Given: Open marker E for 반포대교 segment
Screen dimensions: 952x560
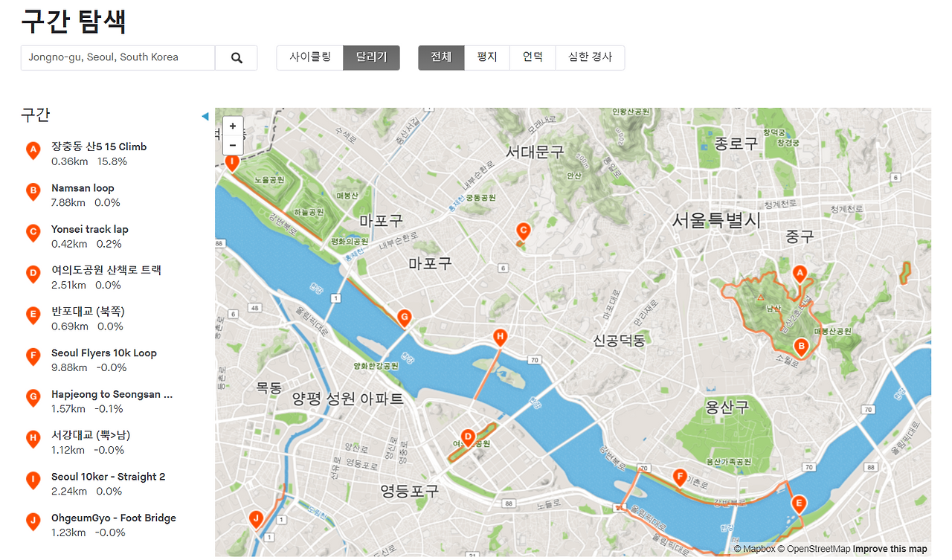Looking at the screenshot, I should pyautogui.click(x=798, y=504).
